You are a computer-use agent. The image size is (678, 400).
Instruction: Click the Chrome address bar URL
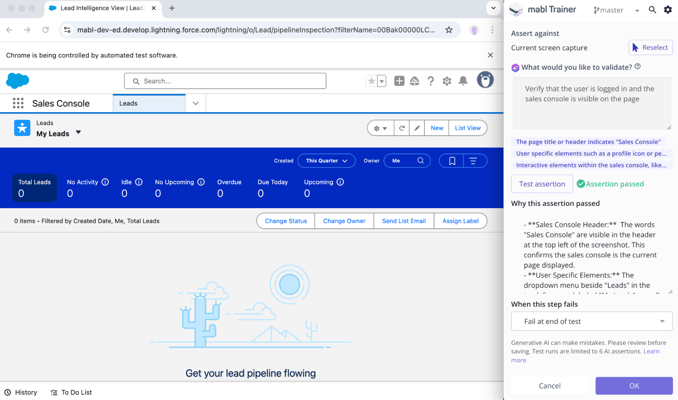tap(256, 30)
